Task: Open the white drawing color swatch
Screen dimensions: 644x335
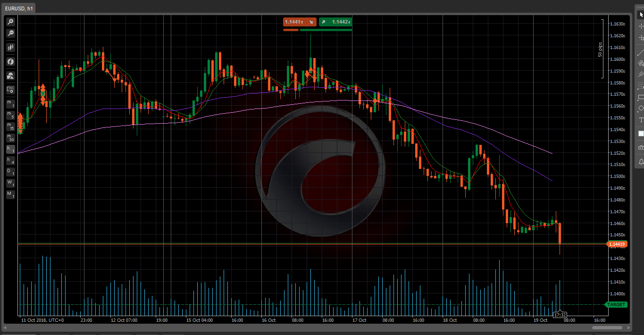Action: pyautogui.click(x=641, y=134)
